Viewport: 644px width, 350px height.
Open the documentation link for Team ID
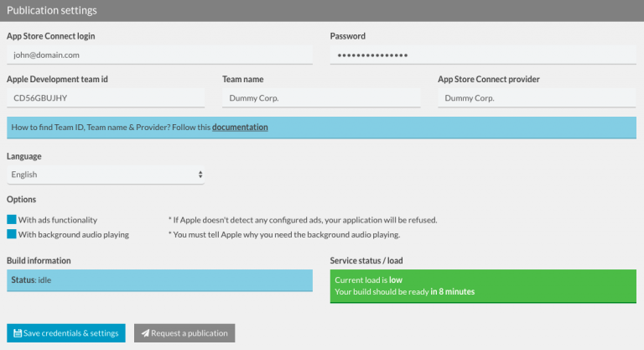click(x=240, y=128)
